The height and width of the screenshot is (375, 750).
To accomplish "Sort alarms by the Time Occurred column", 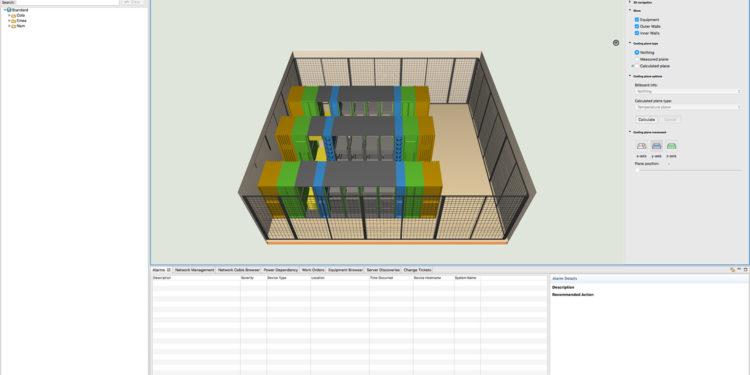I will click(391, 277).
